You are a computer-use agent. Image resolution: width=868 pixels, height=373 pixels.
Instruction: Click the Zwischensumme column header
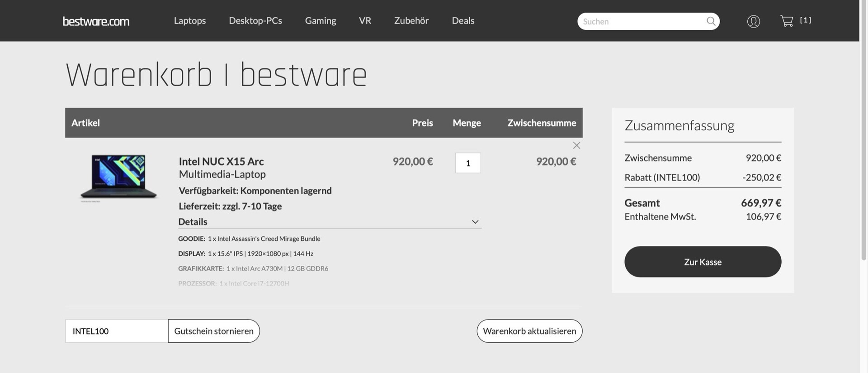click(x=542, y=123)
